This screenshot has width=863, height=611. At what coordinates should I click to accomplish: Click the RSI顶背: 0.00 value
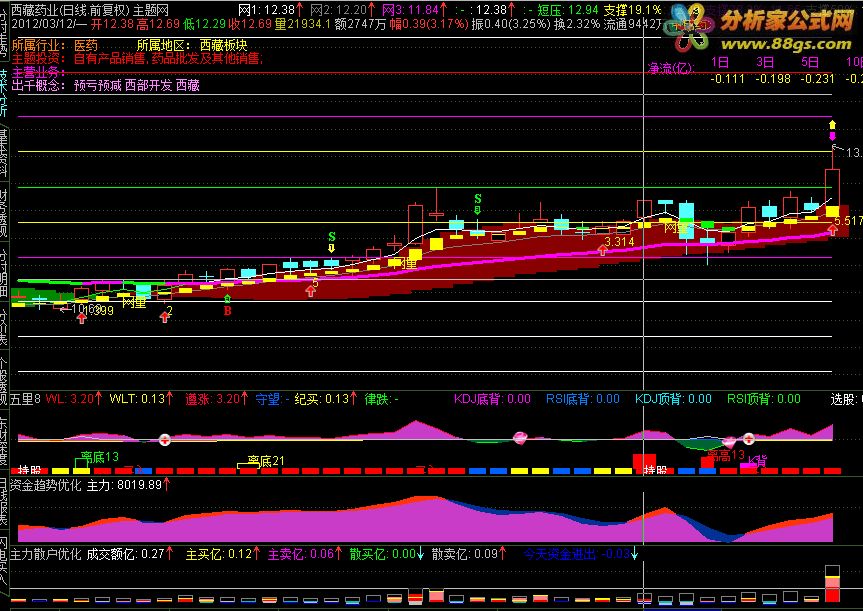763,399
